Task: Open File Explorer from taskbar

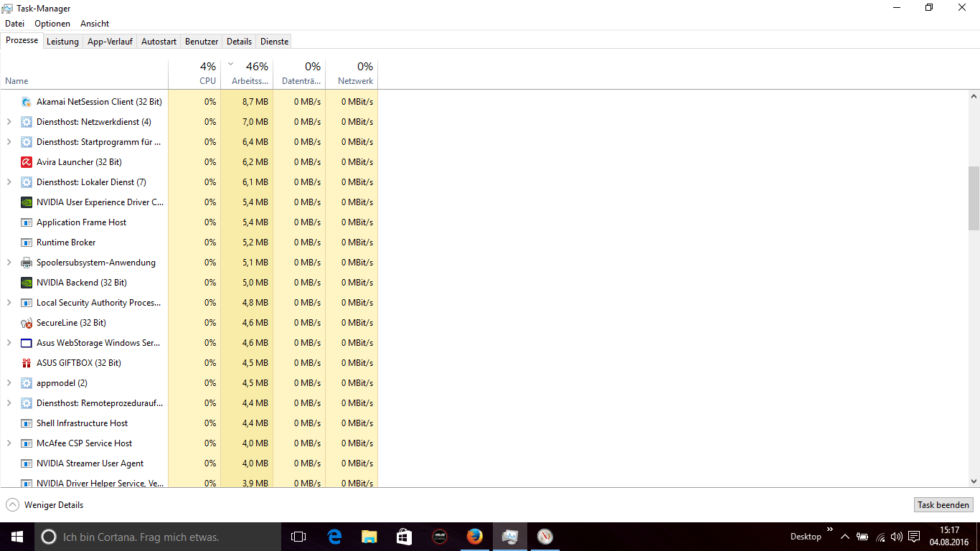Action: 369,537
